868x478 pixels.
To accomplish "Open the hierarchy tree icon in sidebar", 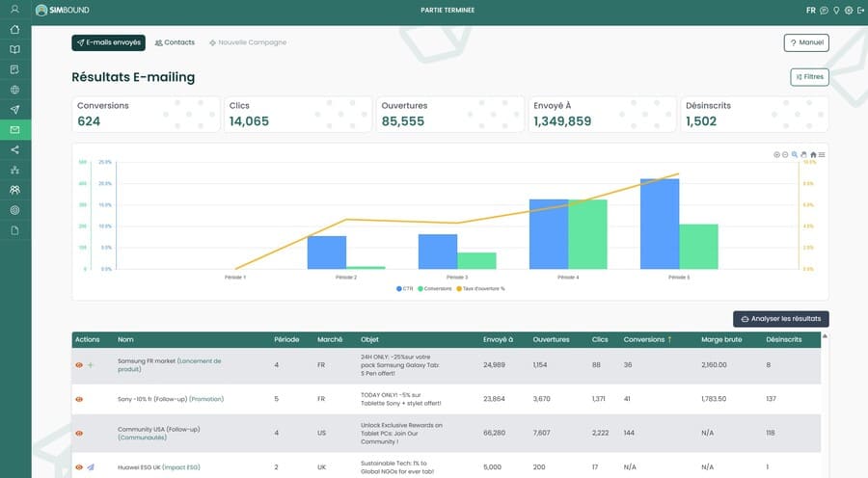I will click(x=14, y=170).
